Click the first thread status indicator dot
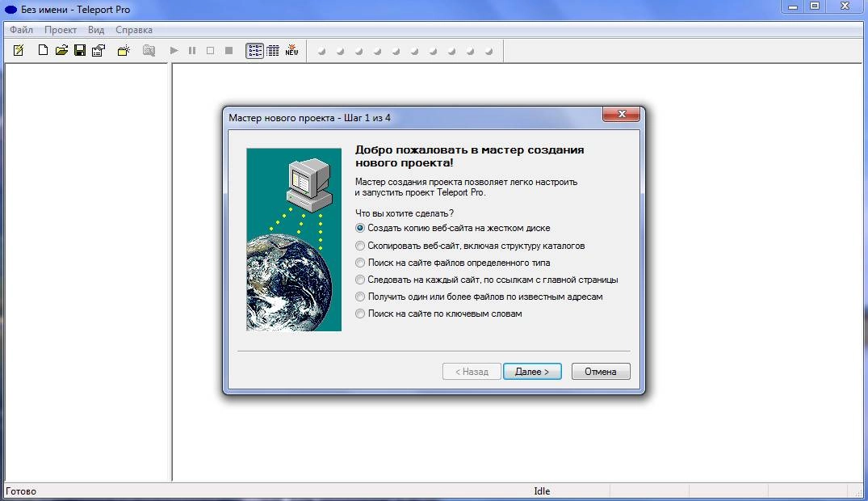 [x=321, y=52]
